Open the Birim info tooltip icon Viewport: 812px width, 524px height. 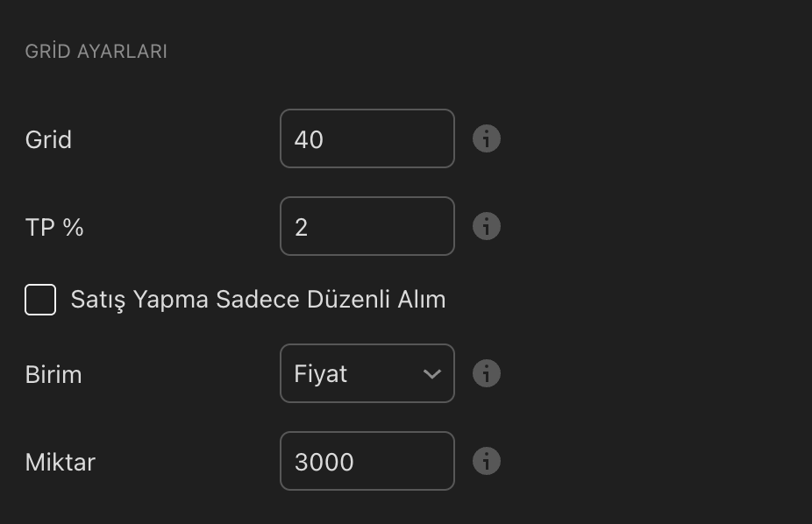487,373
